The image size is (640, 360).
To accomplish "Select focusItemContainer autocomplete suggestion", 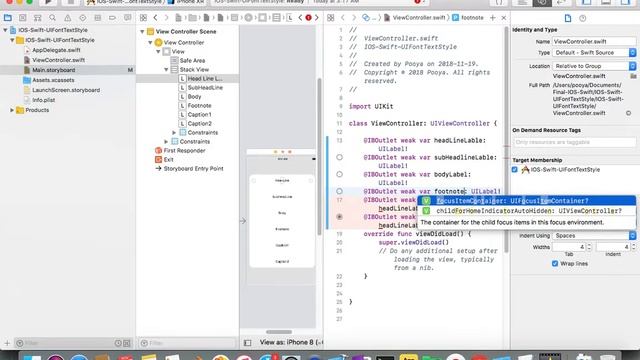I will pyautogui.click(x=527, y=201).
